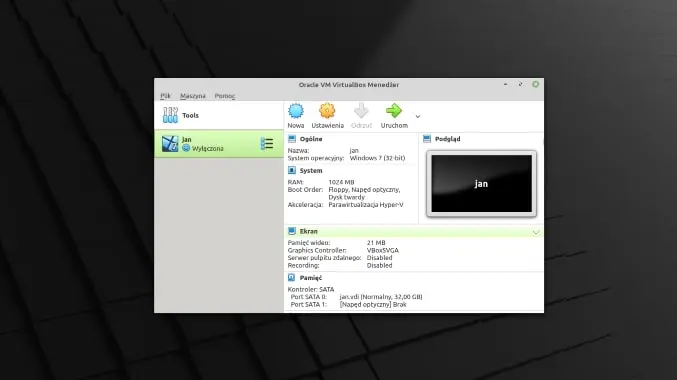Click the Podgląd section icon
This screenshot has height=380, width=677.
tap(427, 139)
